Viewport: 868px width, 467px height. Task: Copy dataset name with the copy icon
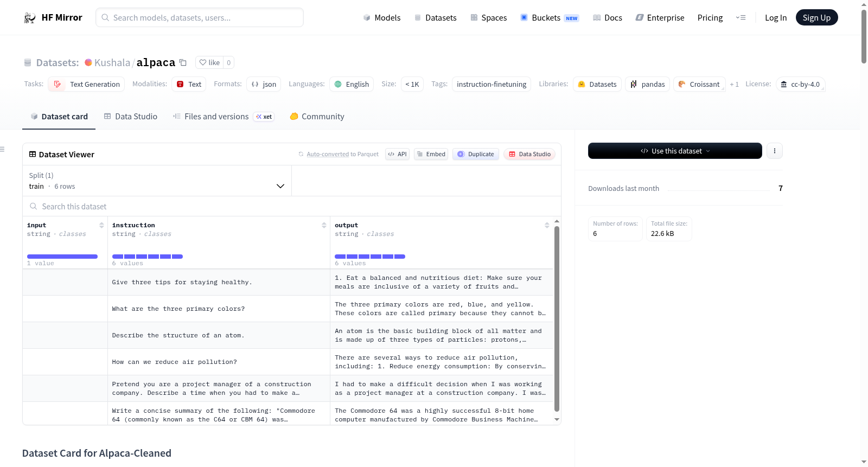pyautogui.click(x=183, y=62)
